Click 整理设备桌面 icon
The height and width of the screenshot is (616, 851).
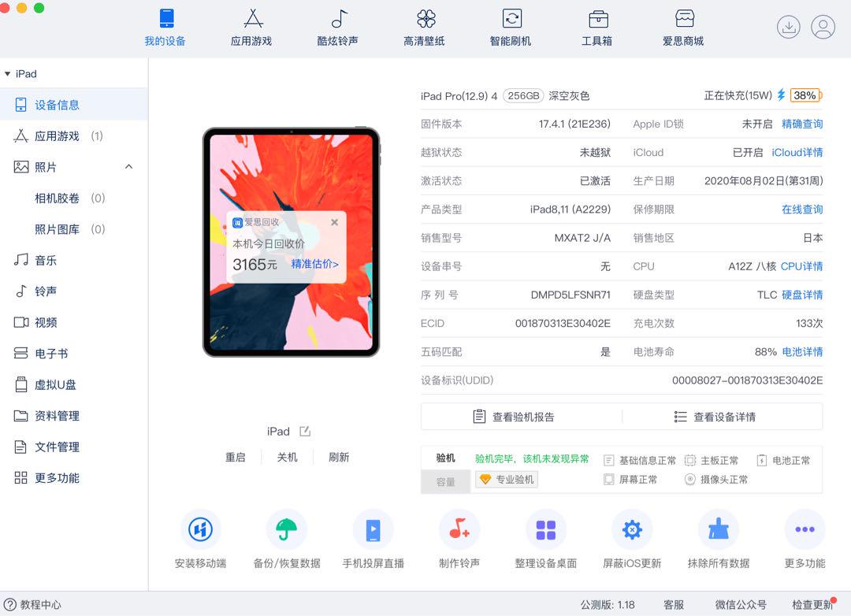pyautogui.click(x=545, y=529)
